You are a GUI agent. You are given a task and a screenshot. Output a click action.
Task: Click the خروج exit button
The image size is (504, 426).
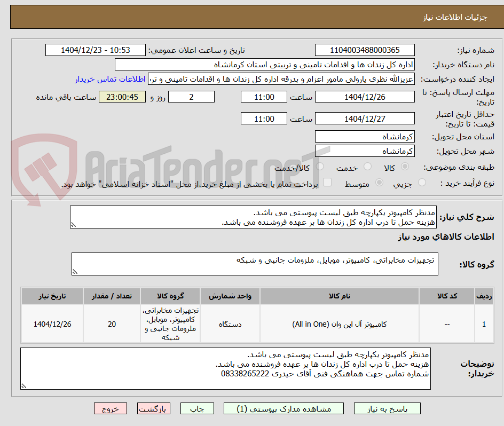tap(110, 408)
